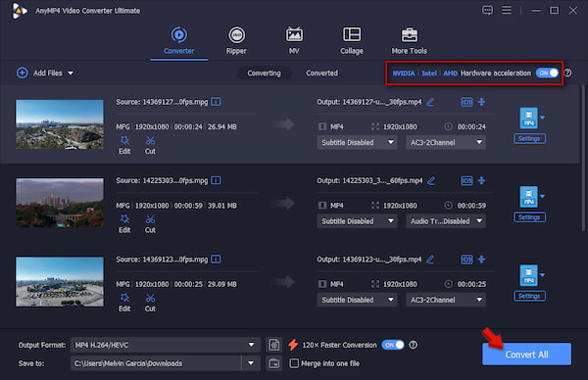The width and height of the screenshot is (588, 380).
Task: Open subtitle dropdown for 14369123 output
Action: (x=357, y=300)
